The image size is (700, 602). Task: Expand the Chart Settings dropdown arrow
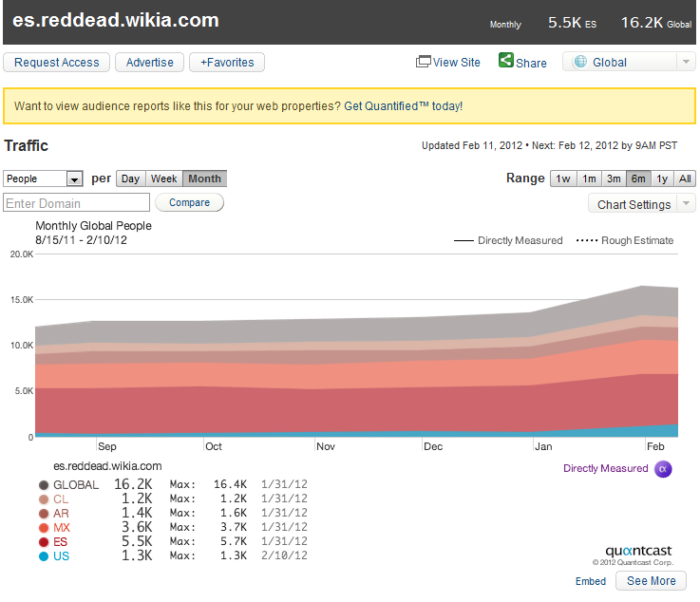[x=686, y=204]
